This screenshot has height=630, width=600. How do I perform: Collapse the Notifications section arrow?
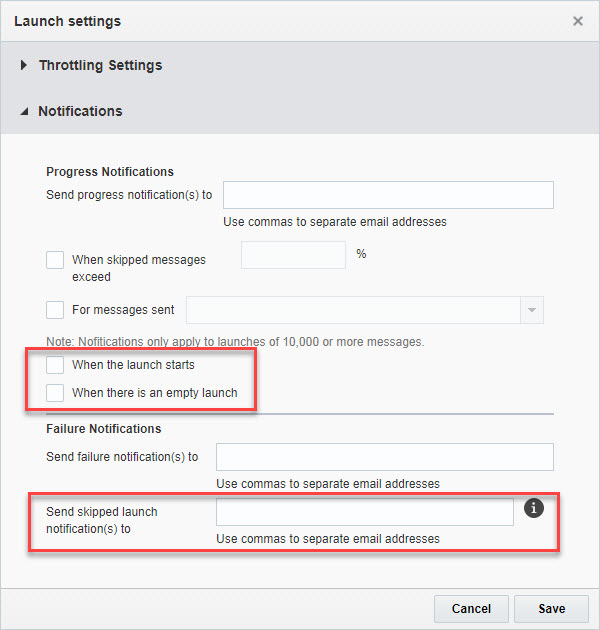coord(24,112)
